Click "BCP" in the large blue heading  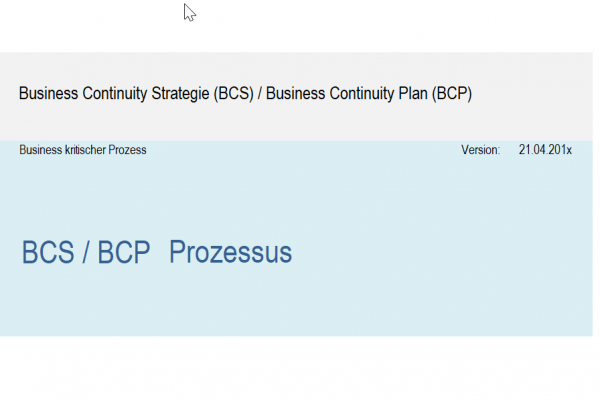123,253
